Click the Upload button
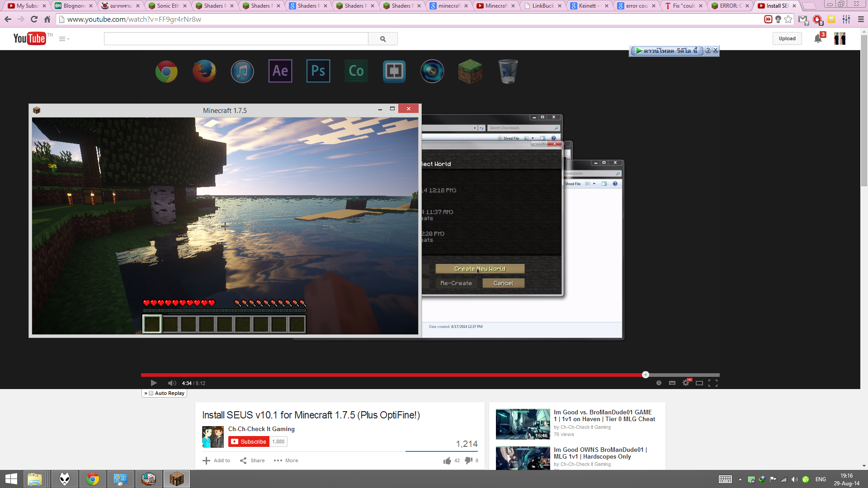The height and width of the screenshot is (488, 868). click(x=787, y=39)
